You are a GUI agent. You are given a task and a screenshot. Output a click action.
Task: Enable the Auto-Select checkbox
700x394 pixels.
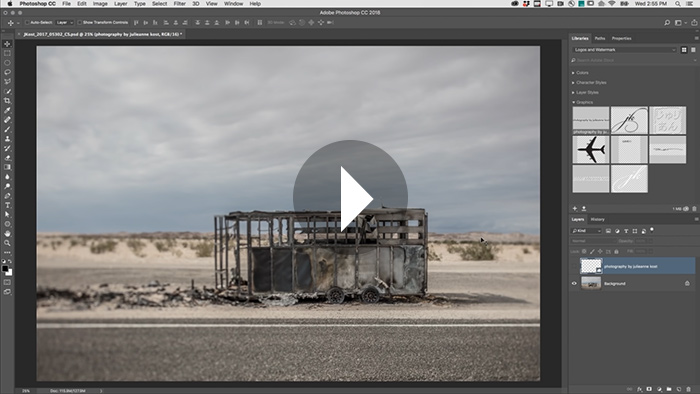[27, 22]
